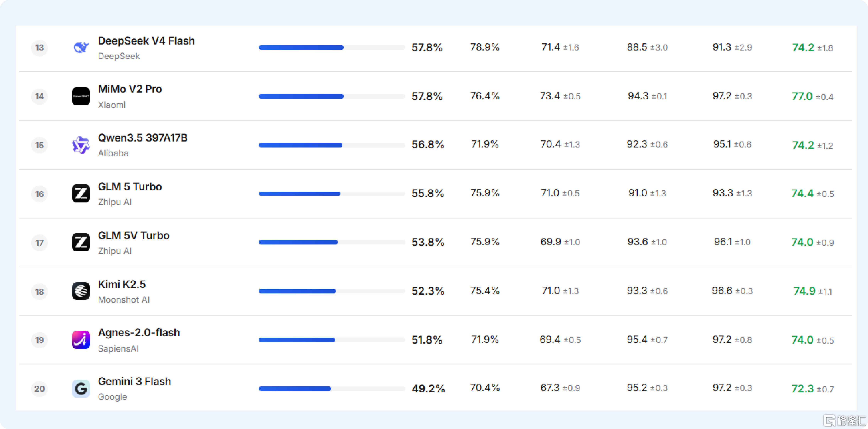Screen dimensions: 868x429
Task: Click the Xiaomi MiMo black logo icon
Action: coord(81,96)
